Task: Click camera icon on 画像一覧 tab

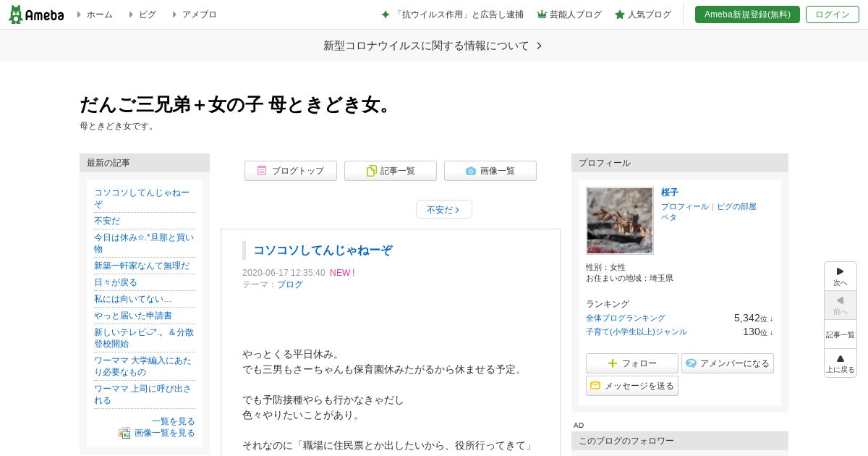Action: (471, 171)
